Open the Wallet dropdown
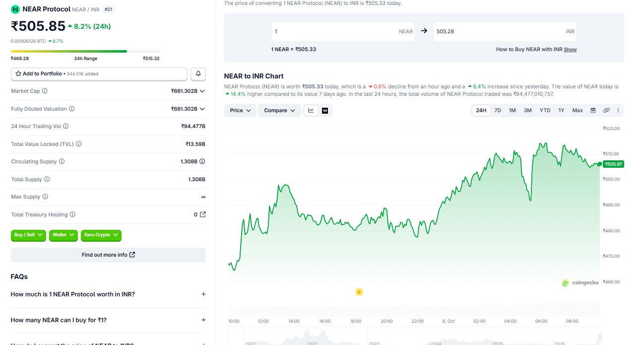Screen dimensions: 644x345 pos(64,235)
